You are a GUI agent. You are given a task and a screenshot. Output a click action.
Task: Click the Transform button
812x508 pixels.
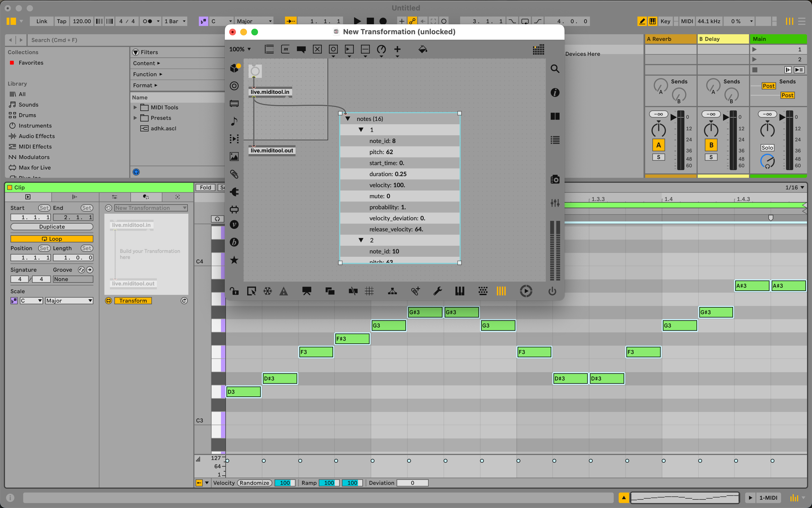point(133,301)
